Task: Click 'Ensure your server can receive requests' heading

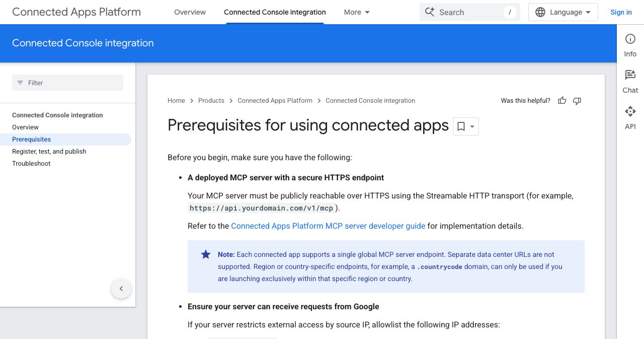Action: (283, 307)
